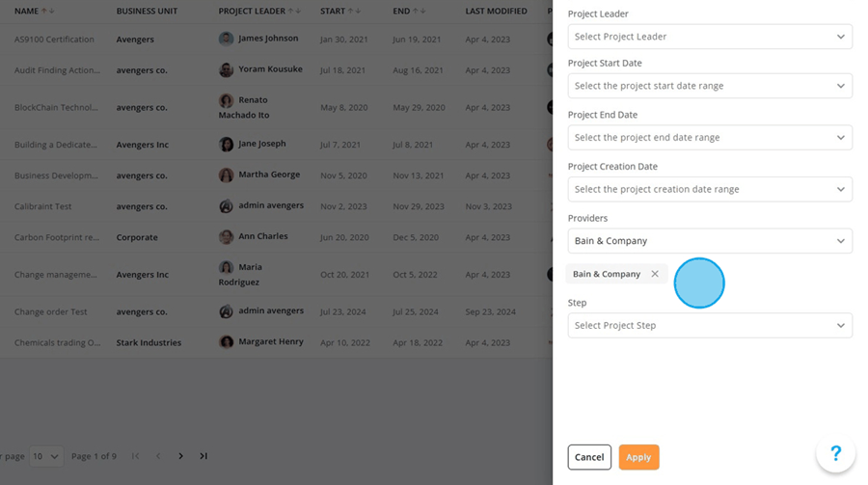
Task: Change rows per page dropdown value 10
Action: point(46,456)
